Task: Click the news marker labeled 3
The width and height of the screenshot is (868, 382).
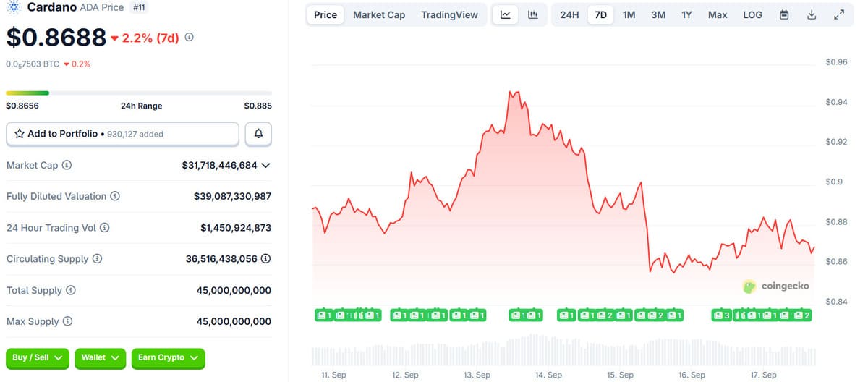Action: coord(721,315)
